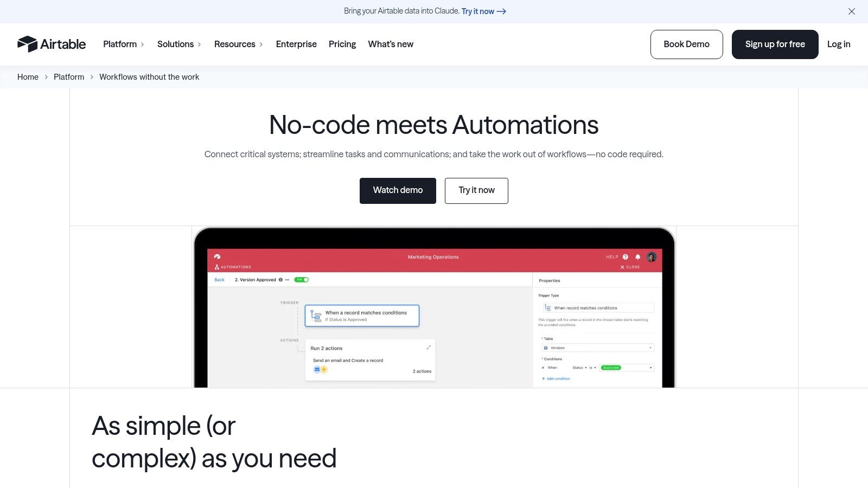Click the notifications bell icon in mockup
The width and height of the screenshot is (868, 488).
click(x=638, y=257)
